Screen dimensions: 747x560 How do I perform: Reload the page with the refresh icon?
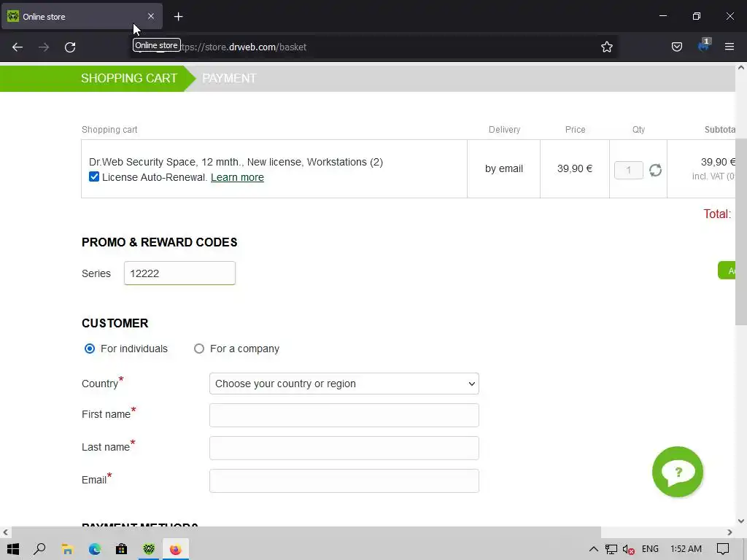tap(70, 47)
